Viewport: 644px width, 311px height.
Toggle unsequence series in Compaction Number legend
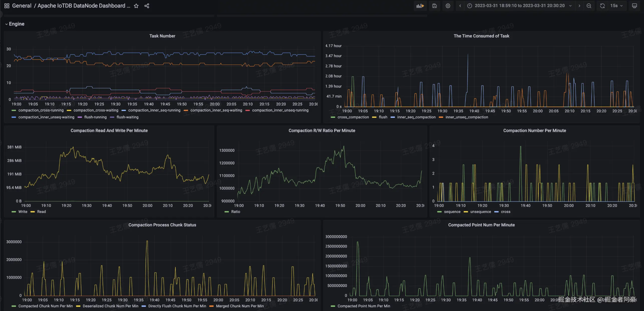click(480, 212)
